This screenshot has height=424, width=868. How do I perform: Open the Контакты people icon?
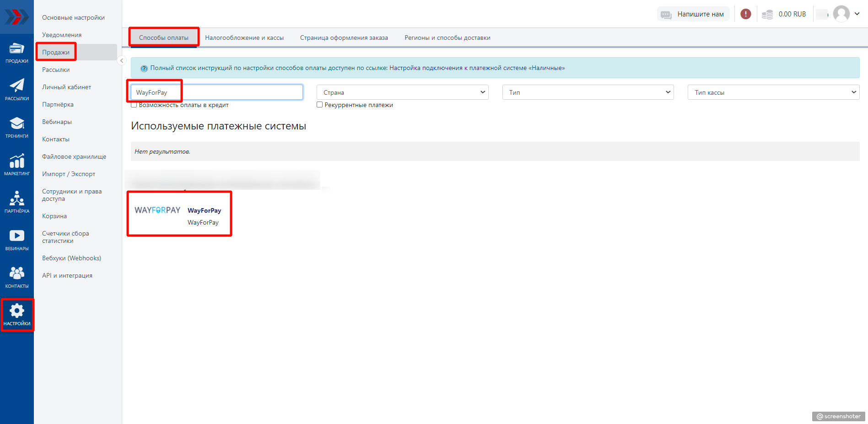[x=17, y=277]
